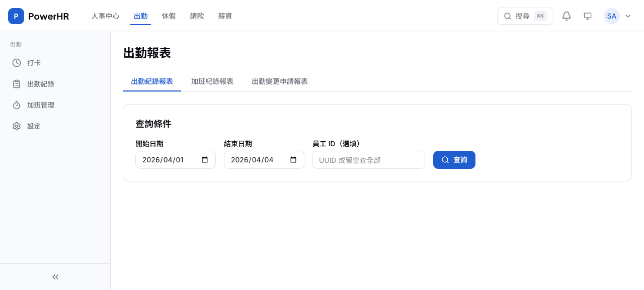644x290 pixels.
Task: Click the 員工 ID input field
Action: [368, 159]
